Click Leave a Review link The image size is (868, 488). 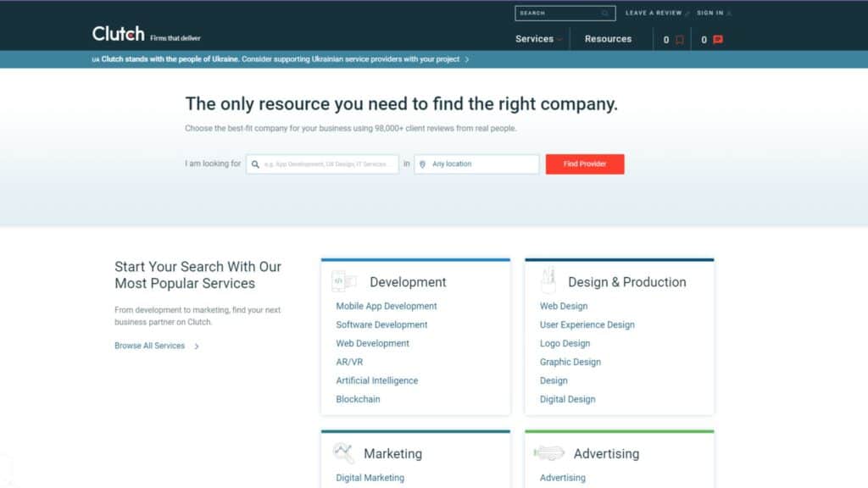(x=654, y=13)
